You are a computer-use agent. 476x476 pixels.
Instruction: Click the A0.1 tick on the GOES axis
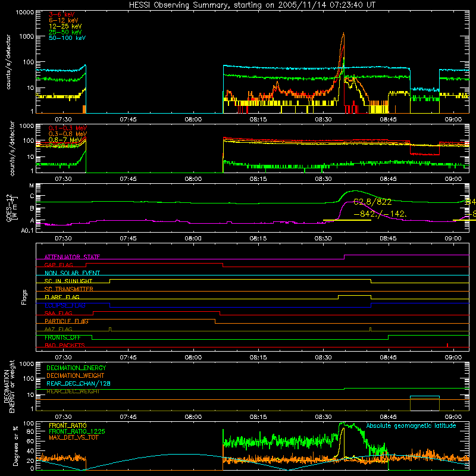click(27, 230)
